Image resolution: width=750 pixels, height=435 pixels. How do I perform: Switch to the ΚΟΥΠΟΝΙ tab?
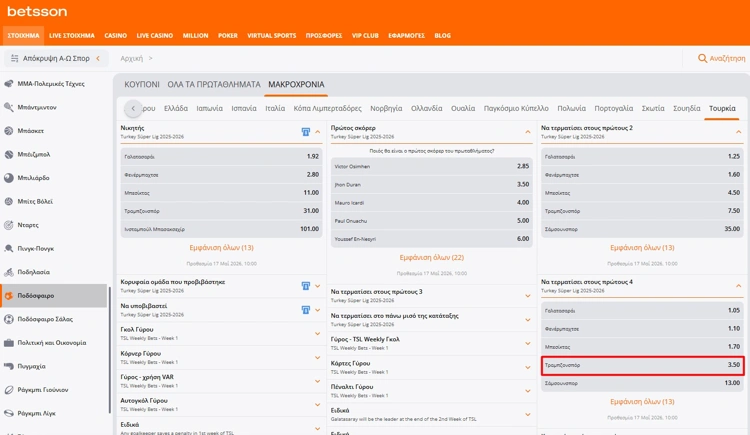142,84
